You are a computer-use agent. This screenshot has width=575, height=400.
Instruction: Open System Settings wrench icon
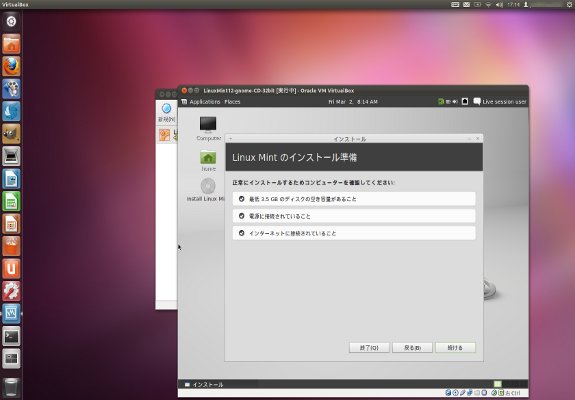(11, 291)
